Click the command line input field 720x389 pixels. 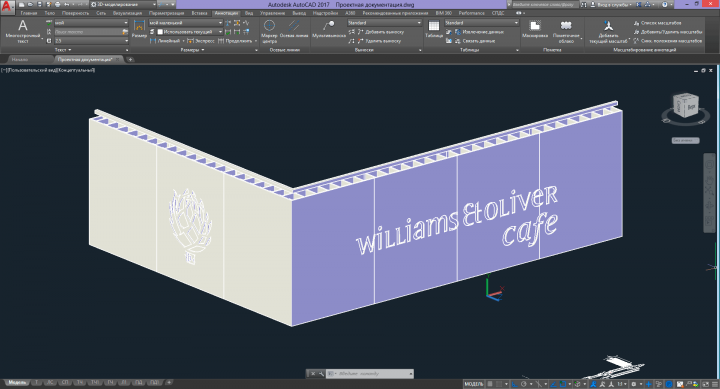point(372,374)
